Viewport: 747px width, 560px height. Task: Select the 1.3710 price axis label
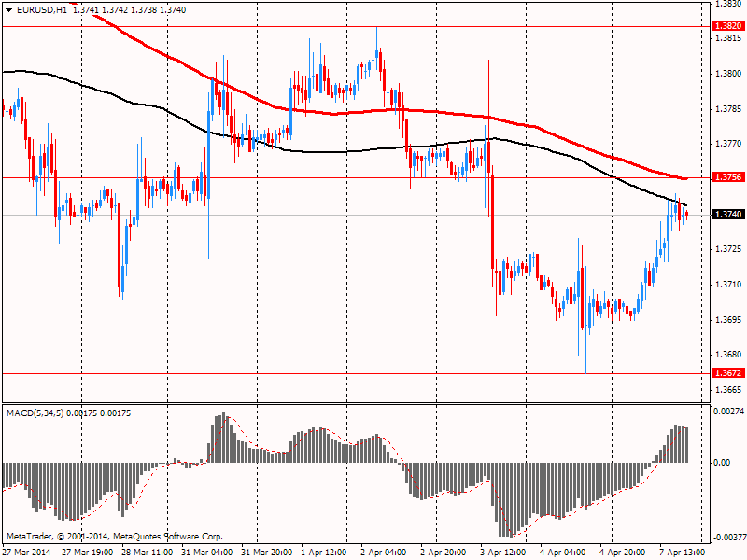point(728,285)
